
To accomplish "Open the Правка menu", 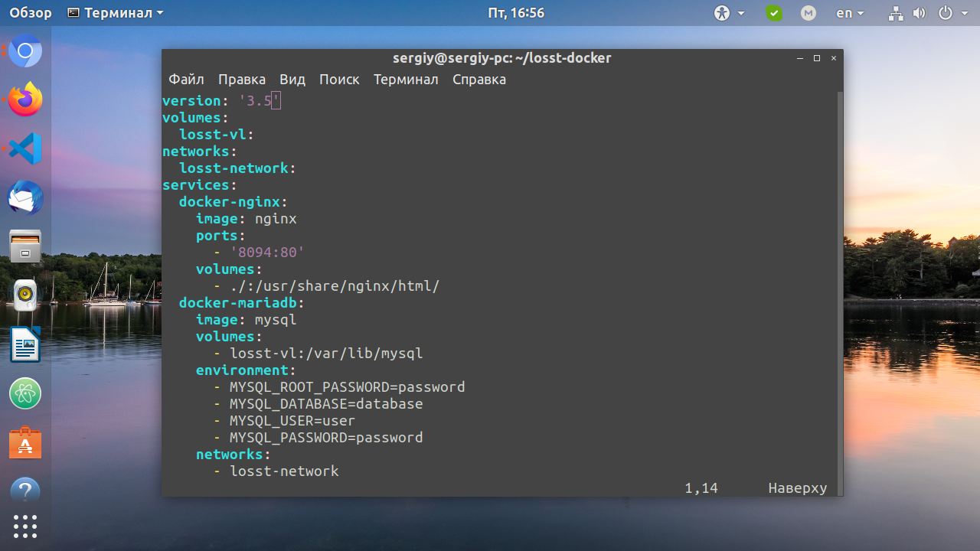I will 242,80.
